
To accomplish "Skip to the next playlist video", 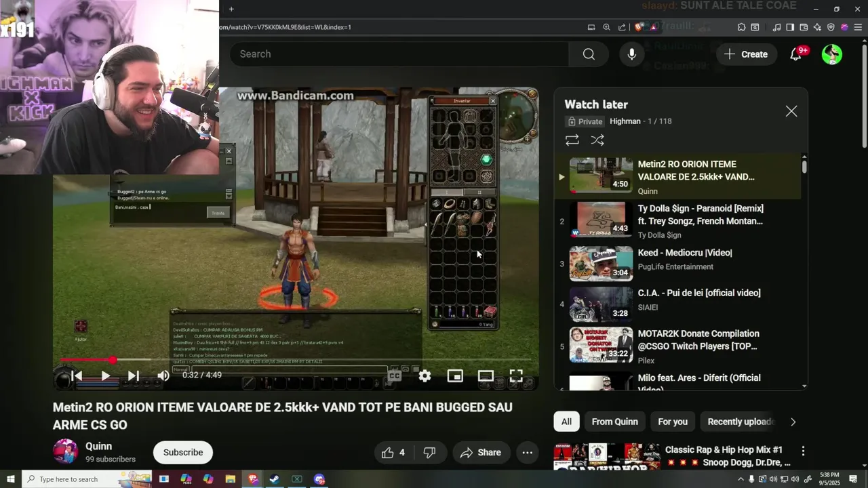I will (x=134, y=375).
